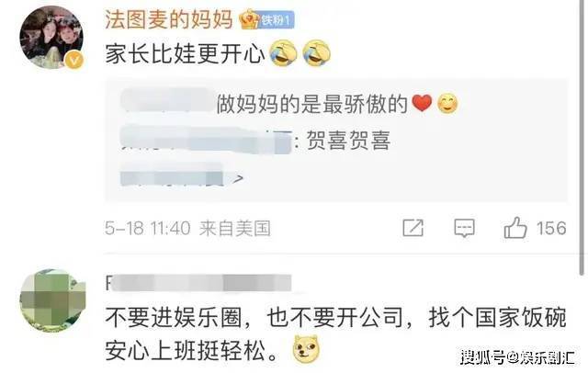The width and height of the screenshot is (588, 373).
Task: Open the pixelated second commenter avatar
Action: pos(52,300)
